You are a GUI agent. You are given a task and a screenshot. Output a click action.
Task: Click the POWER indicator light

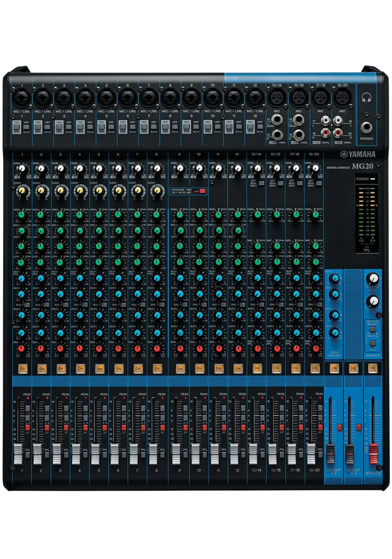pyautogui.click(x=373, y=179)
